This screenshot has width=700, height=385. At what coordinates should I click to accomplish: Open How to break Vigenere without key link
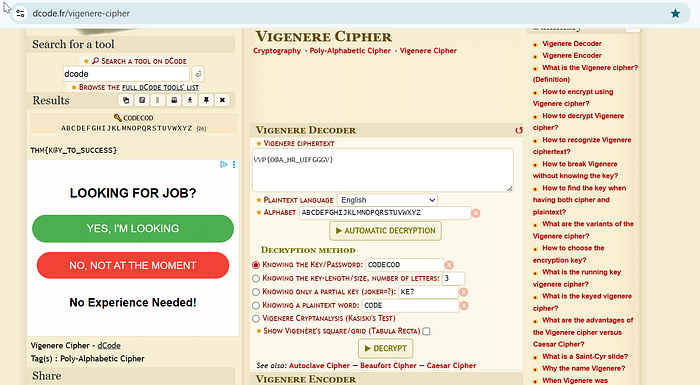575,170
